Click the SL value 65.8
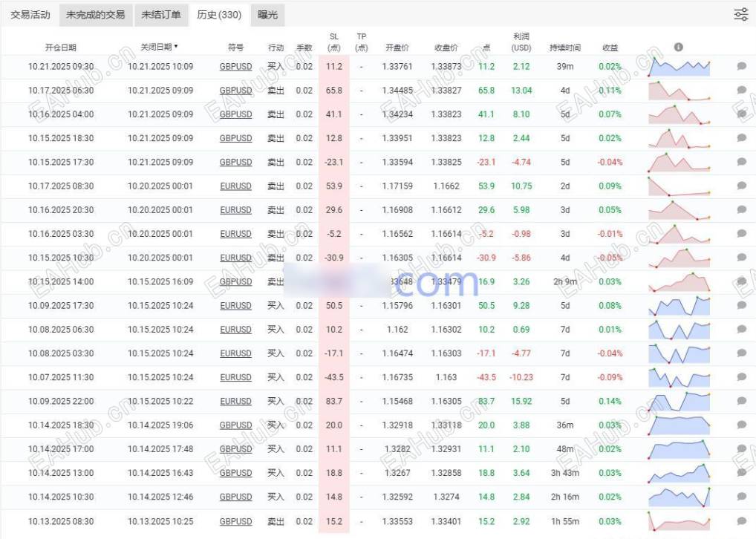The width and height of the screenshot is (756, 539). click(333, 90)
